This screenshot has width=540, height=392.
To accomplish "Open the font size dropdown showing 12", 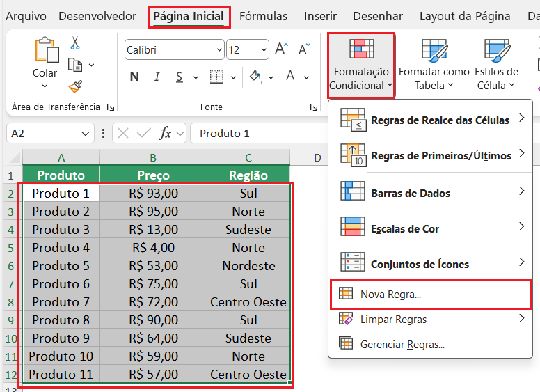I will click(x=263, y=50).
